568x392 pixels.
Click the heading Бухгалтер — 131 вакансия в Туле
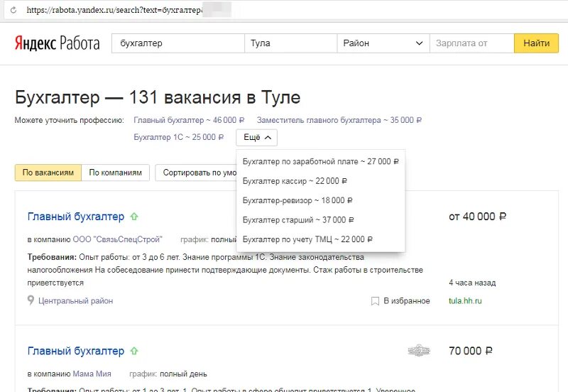pyautogui.click(x=158, y=97)
